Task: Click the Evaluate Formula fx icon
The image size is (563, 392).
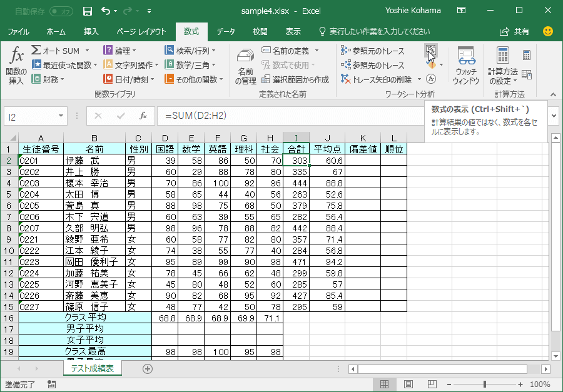Action: pos(431,79)
